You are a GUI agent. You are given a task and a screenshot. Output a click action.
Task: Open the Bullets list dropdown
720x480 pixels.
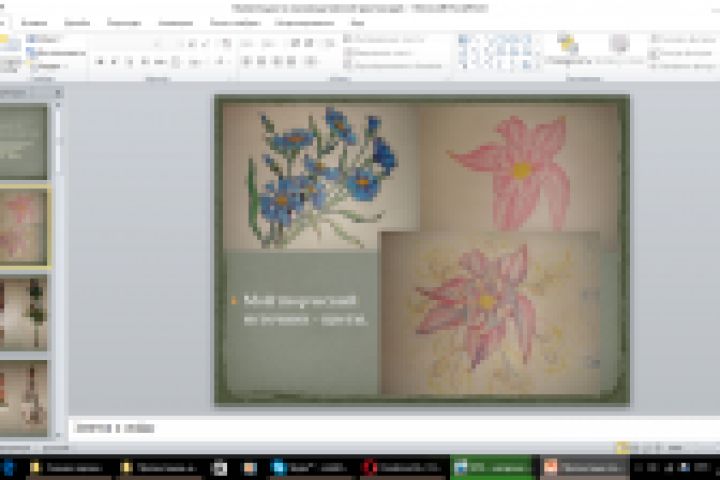pos(248,44)
